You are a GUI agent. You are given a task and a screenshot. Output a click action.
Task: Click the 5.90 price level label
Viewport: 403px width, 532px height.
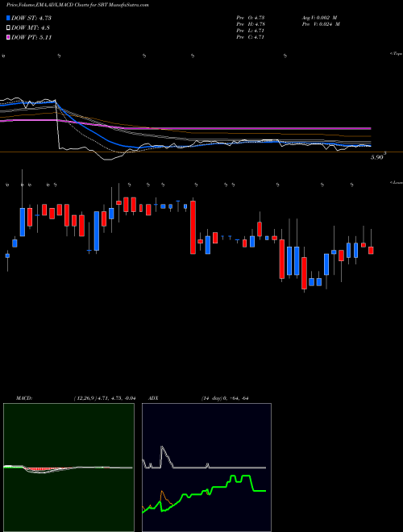point(377,156)
